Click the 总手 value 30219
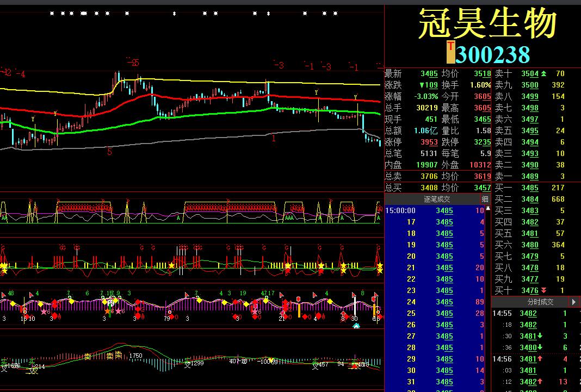The height and width of the screenshot is (392, 581). tap(427, 108)
